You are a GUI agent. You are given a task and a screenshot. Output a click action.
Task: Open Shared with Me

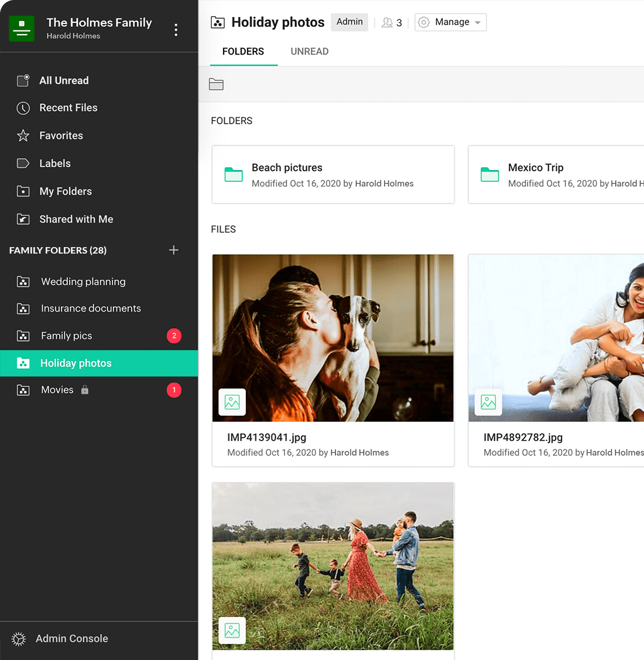click(76, 219)
